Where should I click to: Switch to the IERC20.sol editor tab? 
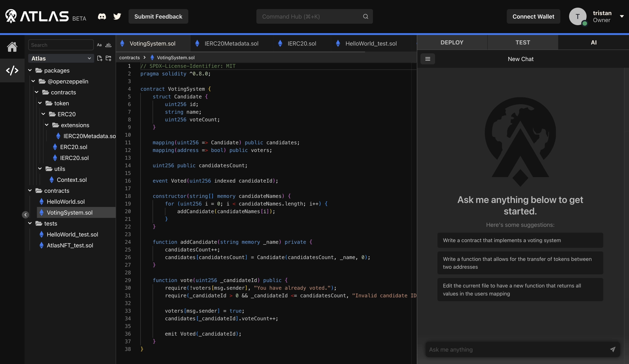click(x=302, y=43)
